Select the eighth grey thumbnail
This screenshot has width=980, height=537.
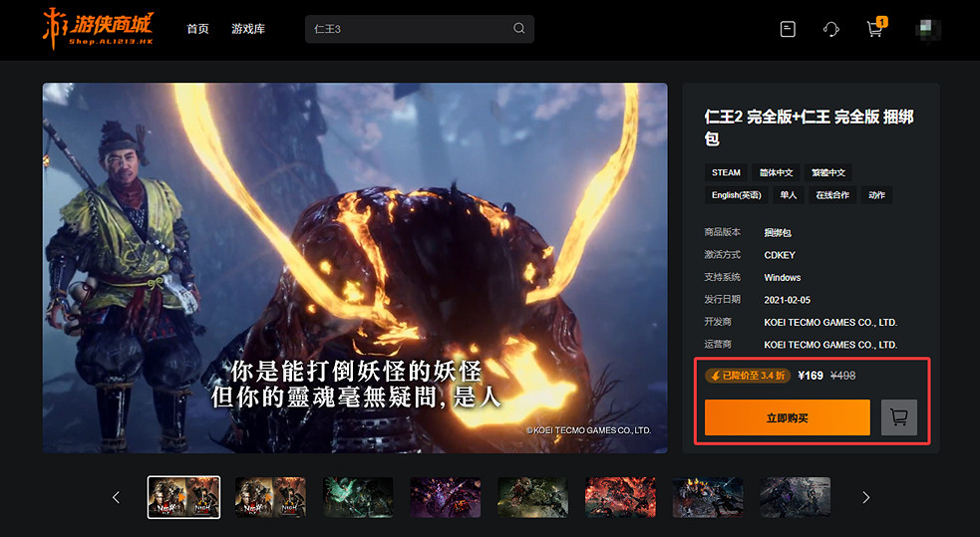796,497
